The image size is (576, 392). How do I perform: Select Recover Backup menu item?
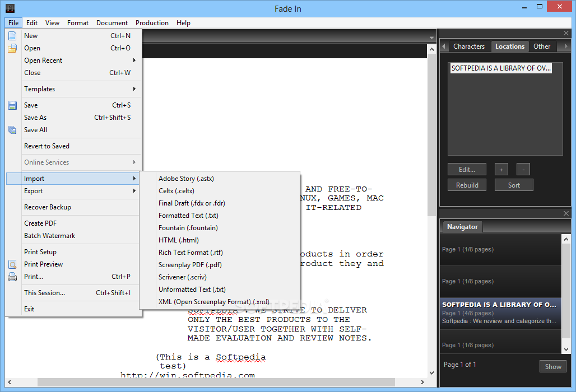point(73,207)
